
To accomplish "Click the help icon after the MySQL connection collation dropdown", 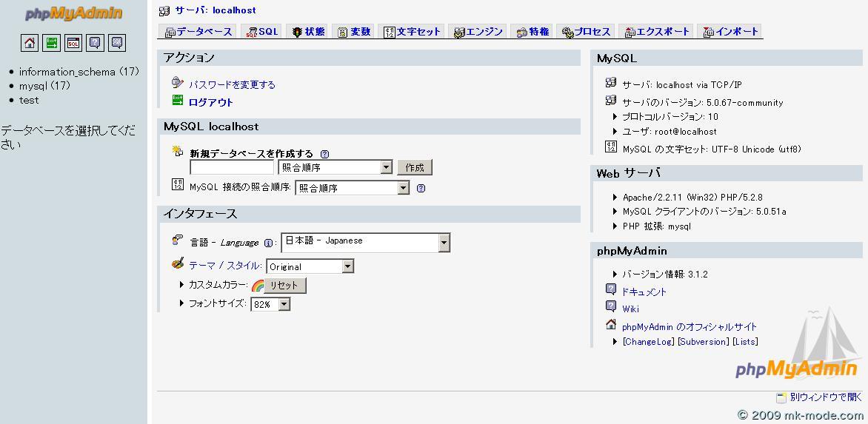I will (x=421, y=188).
